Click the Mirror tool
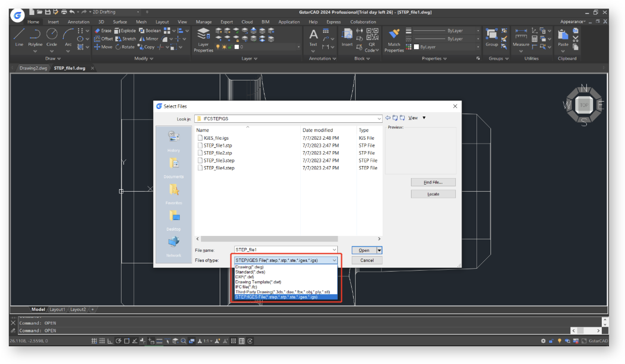The image size is (625, 364). 149,39
